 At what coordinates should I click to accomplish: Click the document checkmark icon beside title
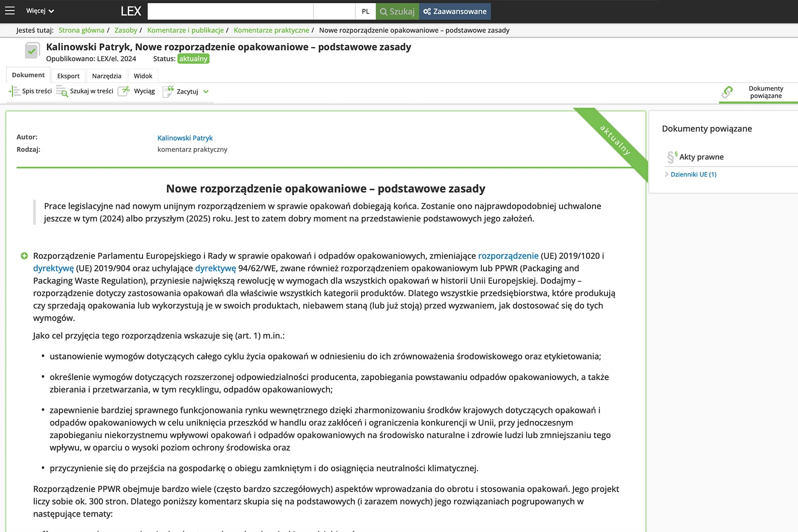32,50
